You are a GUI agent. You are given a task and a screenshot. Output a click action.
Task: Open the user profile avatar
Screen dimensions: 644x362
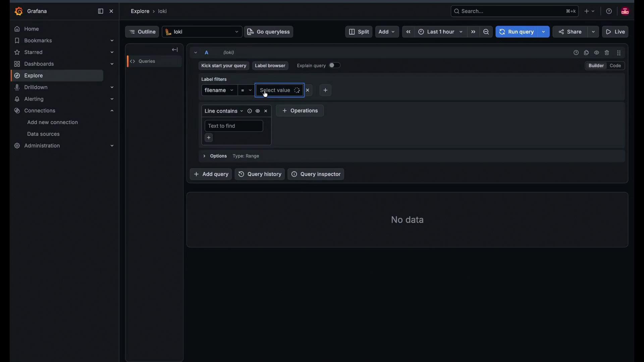pyautogui.click(x=625, y=11)
